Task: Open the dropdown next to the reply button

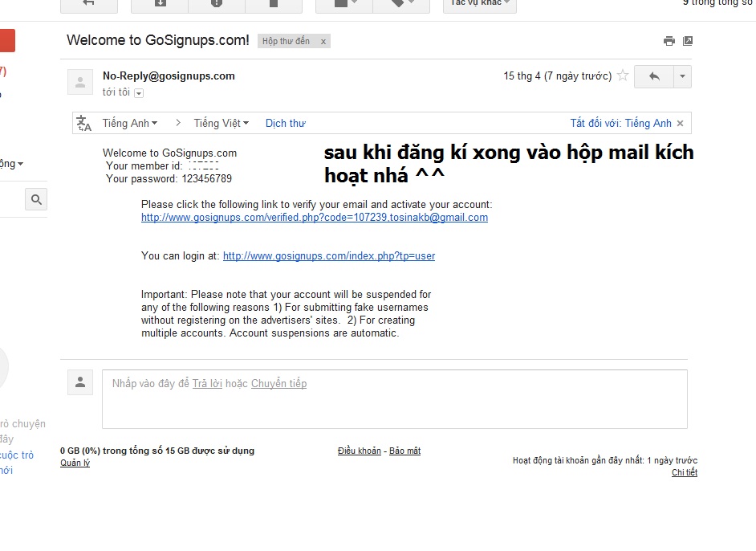Action: [682, 76]
